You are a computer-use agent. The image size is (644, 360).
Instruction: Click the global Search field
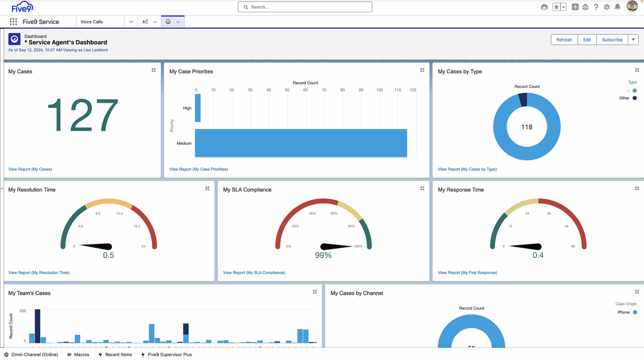pos(305,7)
